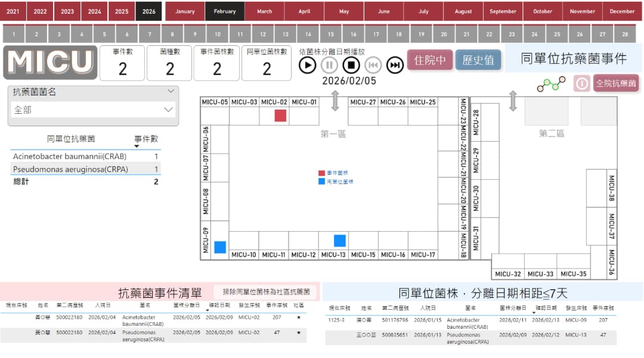Viewport: 644px width, 358px height.
Task: Click the 歷史值 button
Action: tap(478, 60)
